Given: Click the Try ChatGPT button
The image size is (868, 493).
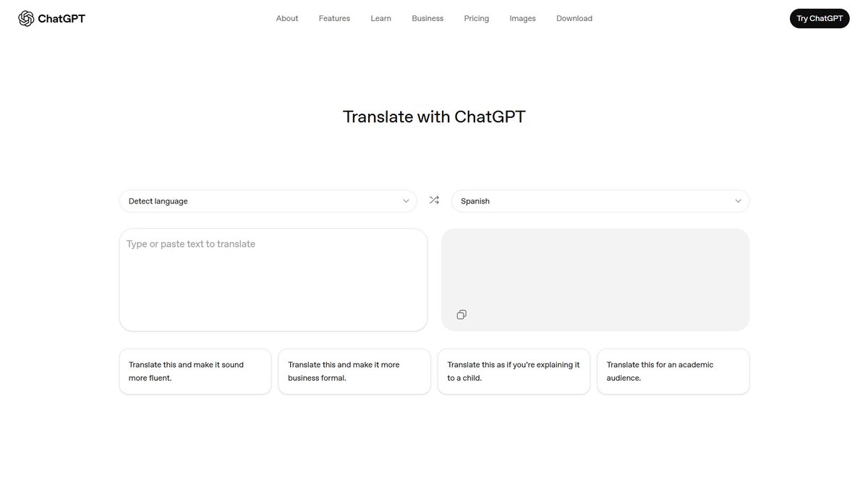Looking at the screenshot, I should [x=820, y=19].
